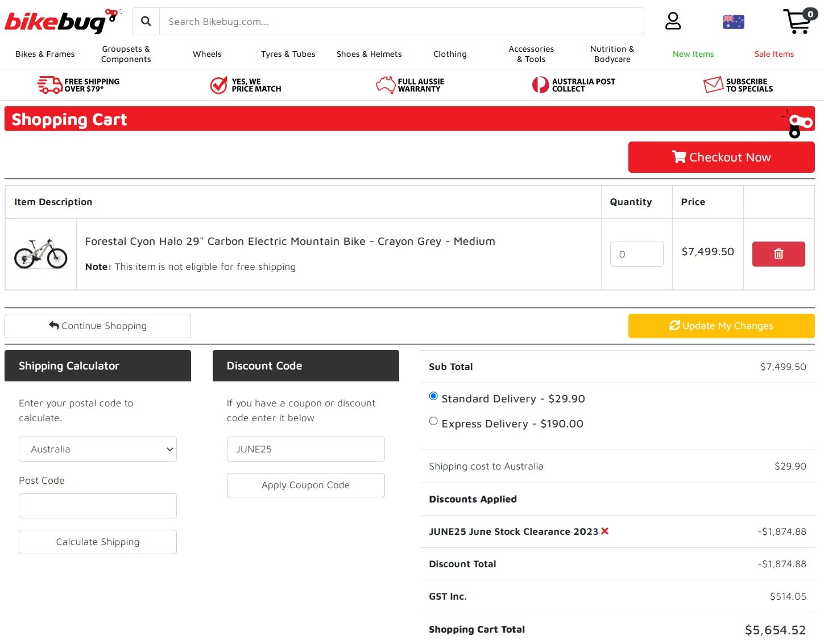Click the JUNE25 June Stock Clearance 2023 label
The height and width of the screenshot is (644, 824).
[x=514, y=531]
